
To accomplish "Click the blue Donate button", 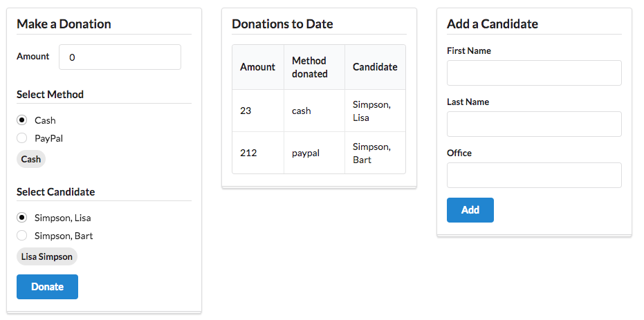I will [x=47, y=287].
